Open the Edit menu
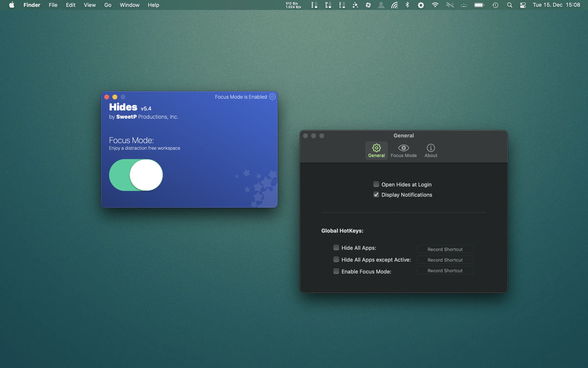 (71, 5)
